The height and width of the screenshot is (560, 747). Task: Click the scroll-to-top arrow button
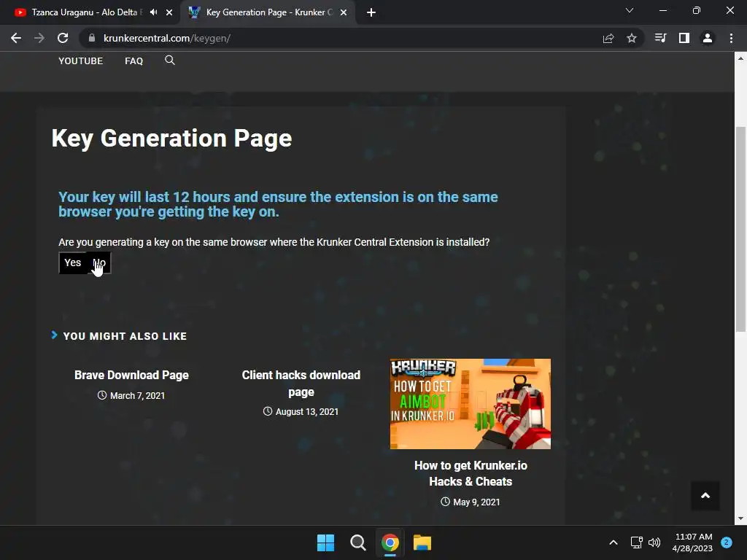tap(705, 496)
